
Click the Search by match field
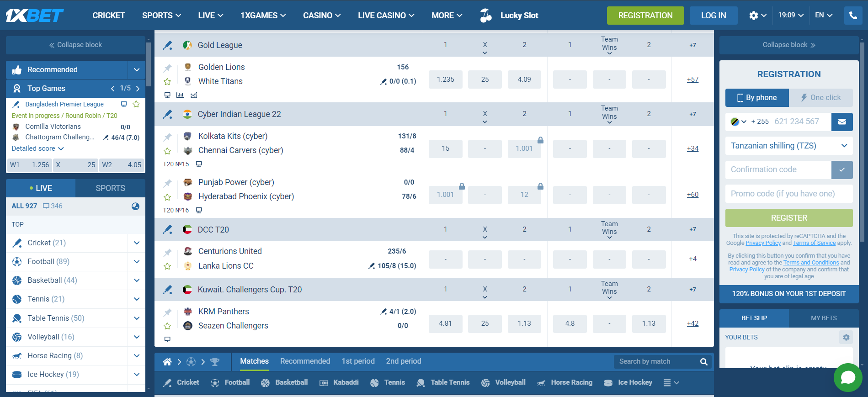[x=656, y=362]
